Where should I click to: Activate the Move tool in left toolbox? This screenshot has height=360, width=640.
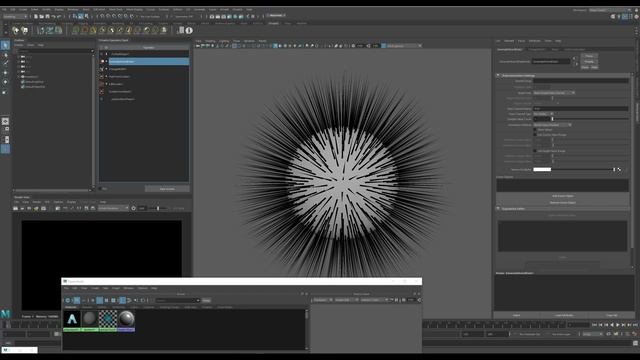point(5,73)
